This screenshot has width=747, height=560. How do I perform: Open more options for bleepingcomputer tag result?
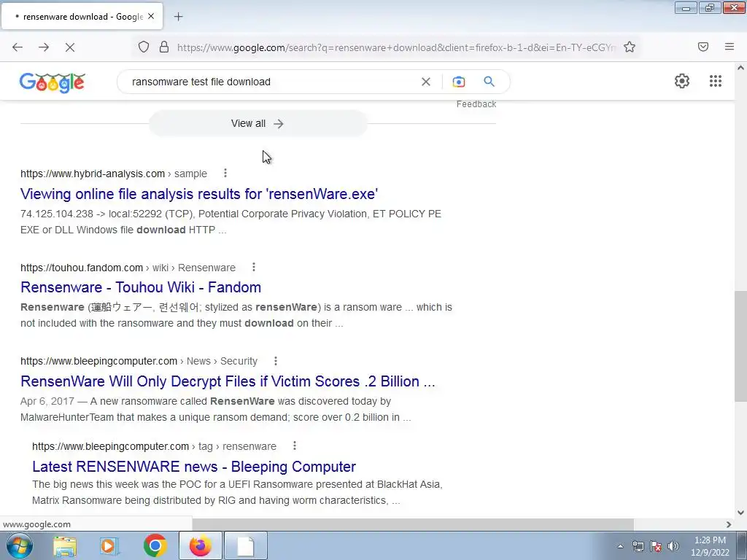click(x=295, y=446)
